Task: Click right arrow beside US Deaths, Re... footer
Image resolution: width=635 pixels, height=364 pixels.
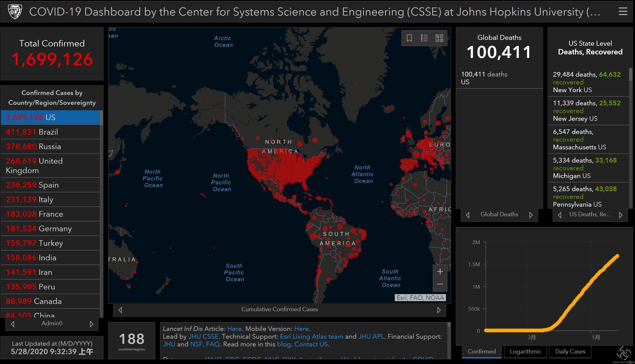Action: [x=620, y=215]
